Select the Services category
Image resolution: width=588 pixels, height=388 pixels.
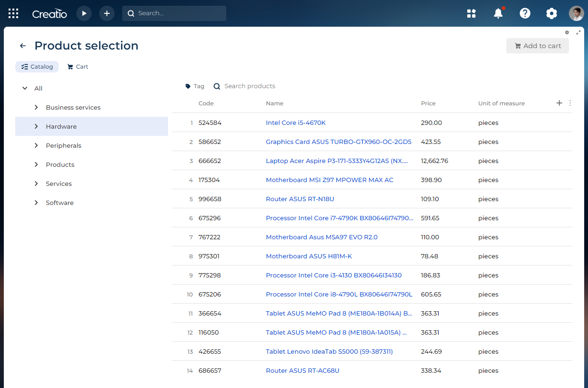click(59, 184)
